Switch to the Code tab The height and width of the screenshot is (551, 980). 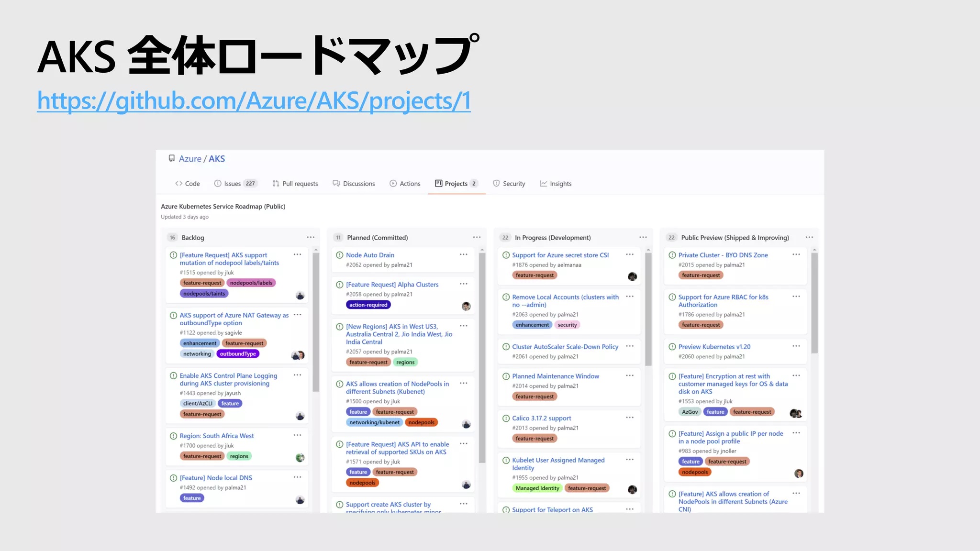(188, 184)
